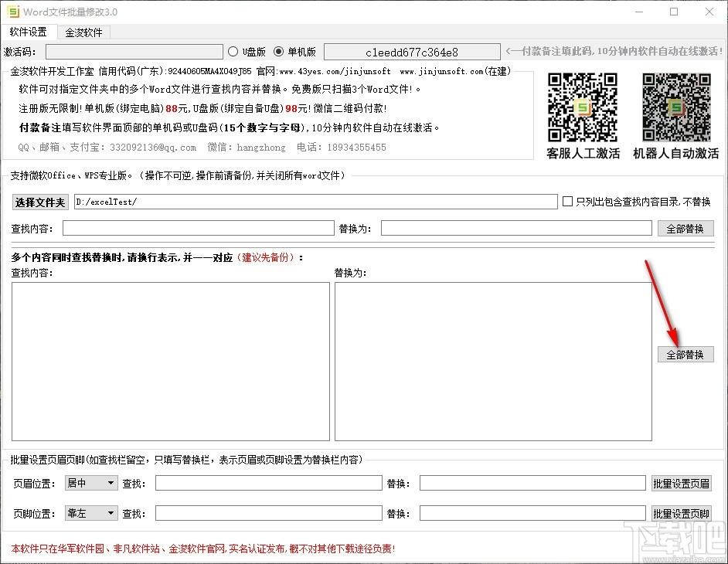Maximize the Word文件批量修改3.0 window

click(x=674, y=12)
